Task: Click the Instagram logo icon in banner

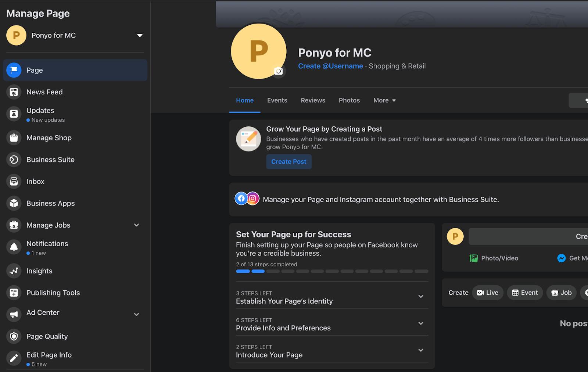Action: pyautogui.click(x=253, y=199)
